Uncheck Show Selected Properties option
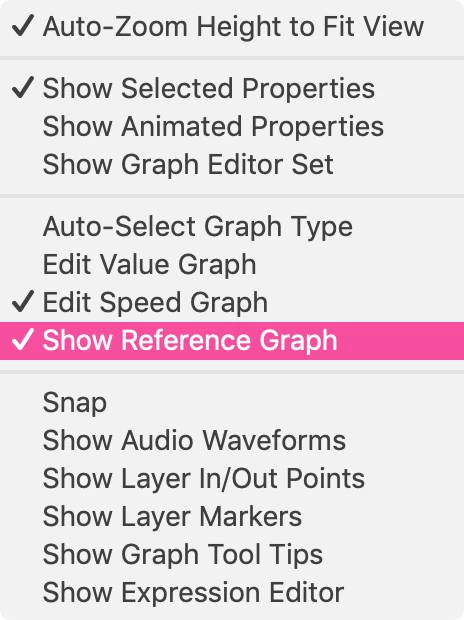Screen dimensions: 464x620 [232, 88]
